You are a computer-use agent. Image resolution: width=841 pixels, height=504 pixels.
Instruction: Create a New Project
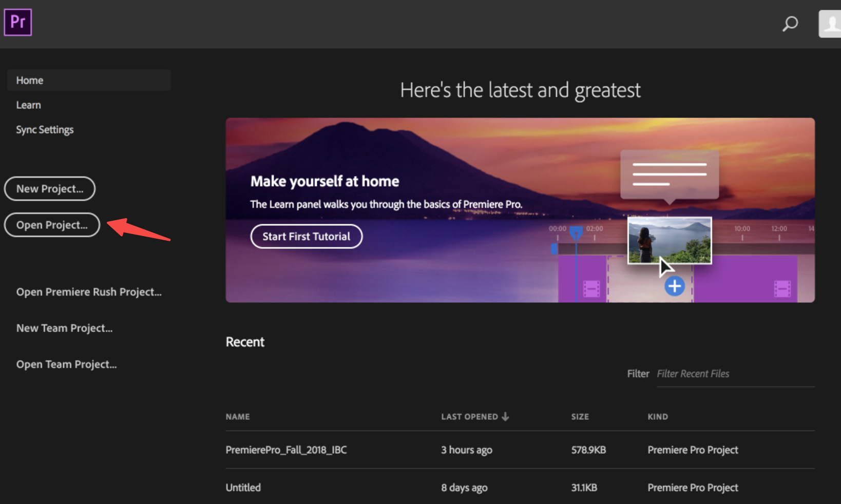(49, 188)
